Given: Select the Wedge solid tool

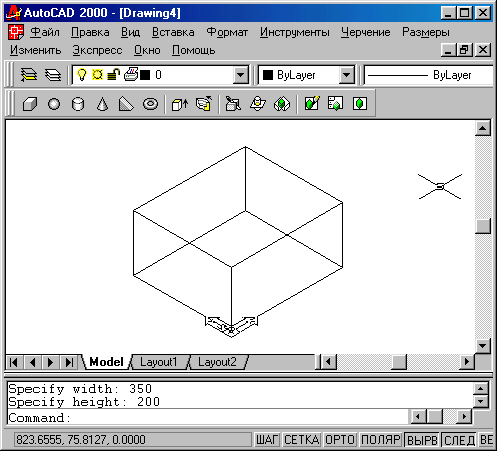Looking at the screenshot, I should click(126, 104).
